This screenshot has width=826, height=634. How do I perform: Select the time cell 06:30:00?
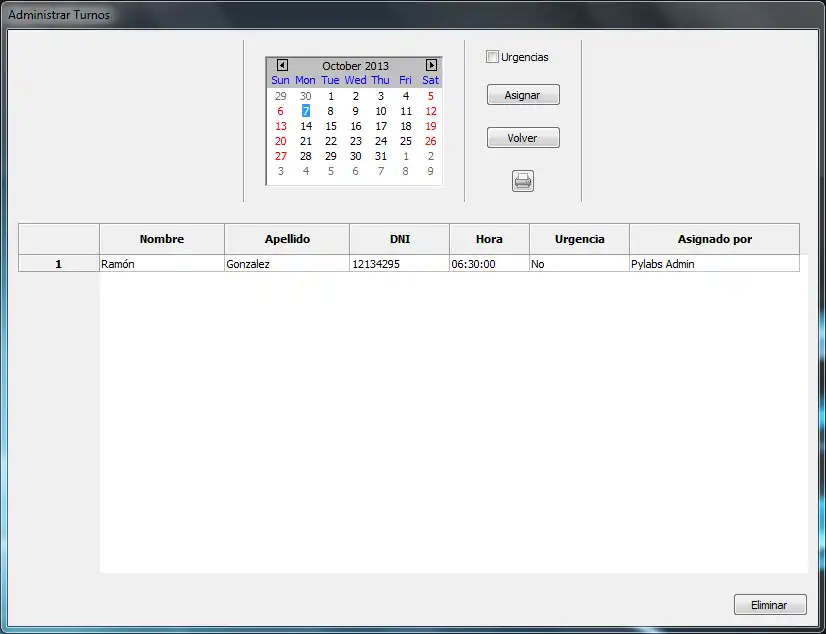pyautogui.click(x=489, y=264)
